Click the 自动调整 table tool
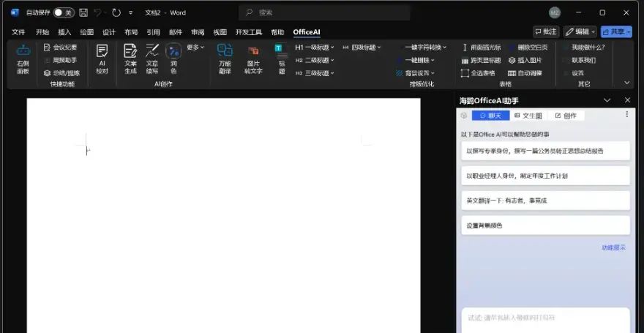The height and width of the screenshot is (333, 644). pyautogui.click(x=525, y=73)
